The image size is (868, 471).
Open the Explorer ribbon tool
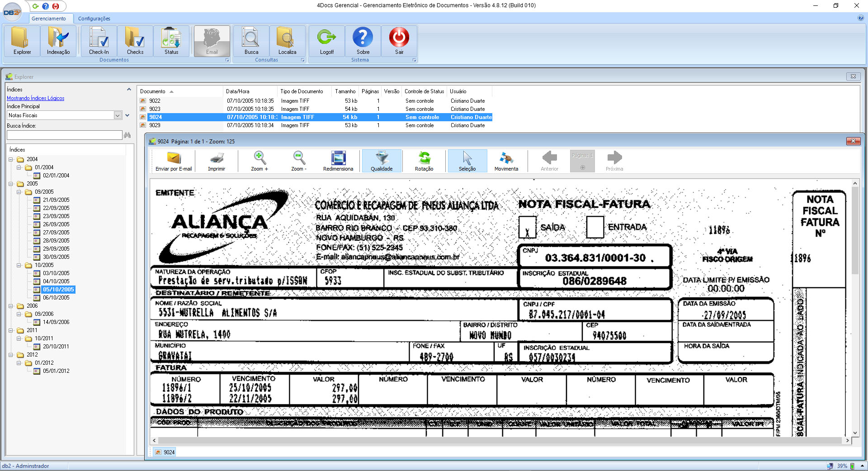[22, 41]
